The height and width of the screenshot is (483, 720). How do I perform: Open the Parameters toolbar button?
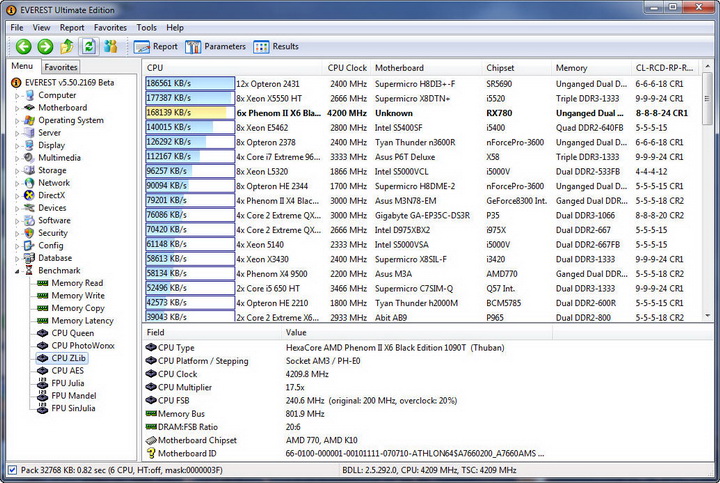coord(215,46)
